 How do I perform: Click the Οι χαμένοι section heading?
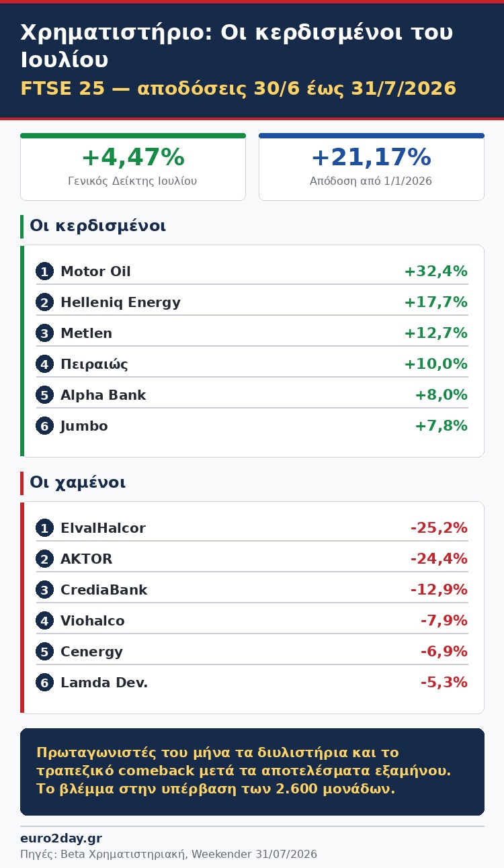pyautogui.click(x=77, y=483)
